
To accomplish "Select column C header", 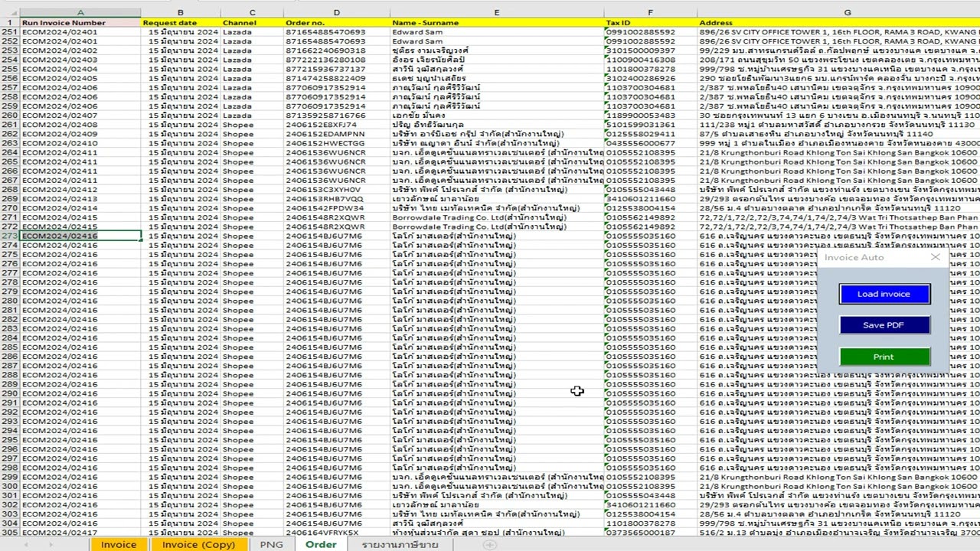I will pyautogui.click(x=252, y=13).
